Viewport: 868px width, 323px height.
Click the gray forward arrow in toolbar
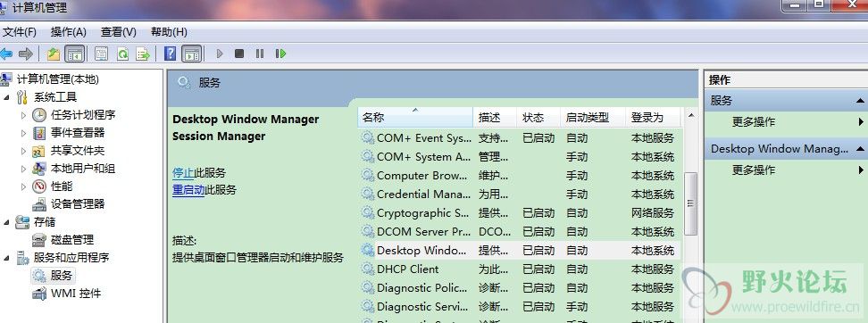click(26, 54)
